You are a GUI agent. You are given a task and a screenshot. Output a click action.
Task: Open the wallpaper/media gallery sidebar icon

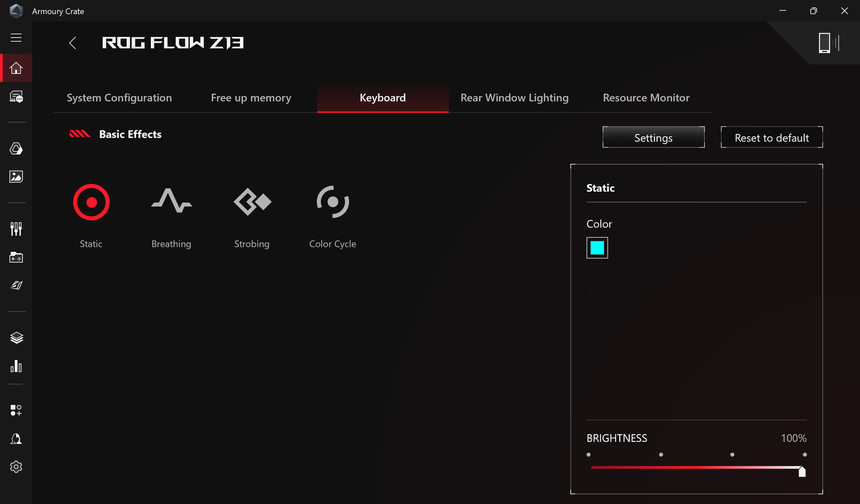[16, 177]
